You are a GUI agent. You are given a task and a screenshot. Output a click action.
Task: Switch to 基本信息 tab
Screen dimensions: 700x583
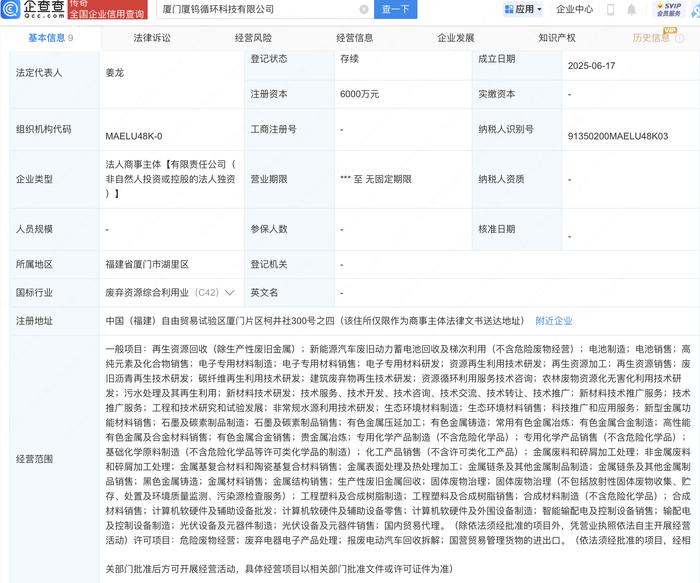tap(50, 38)
